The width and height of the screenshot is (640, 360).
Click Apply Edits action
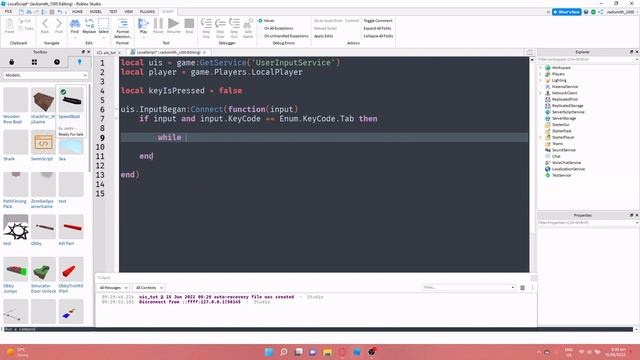323,36
